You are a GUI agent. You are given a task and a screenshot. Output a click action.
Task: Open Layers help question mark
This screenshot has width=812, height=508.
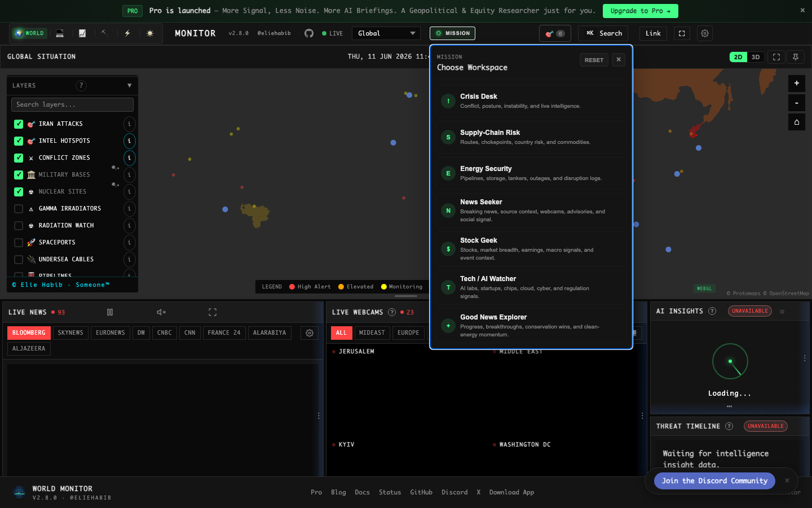click(81, 85)
